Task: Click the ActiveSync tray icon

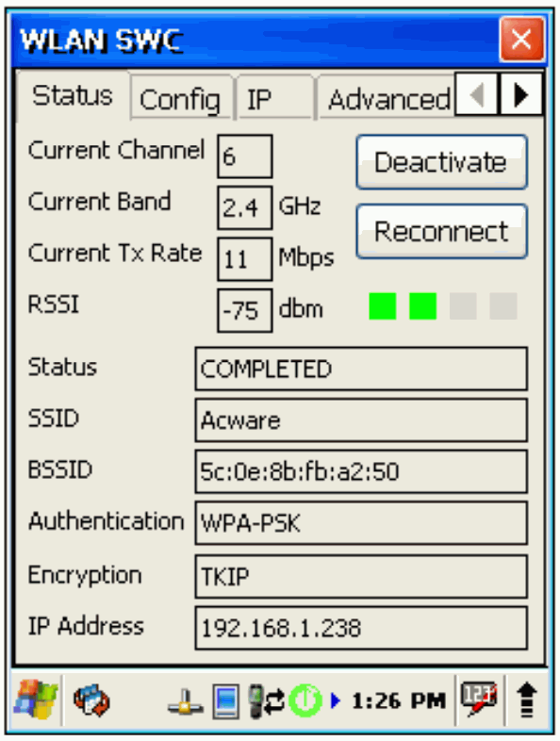Action: (x=91, y=700)
